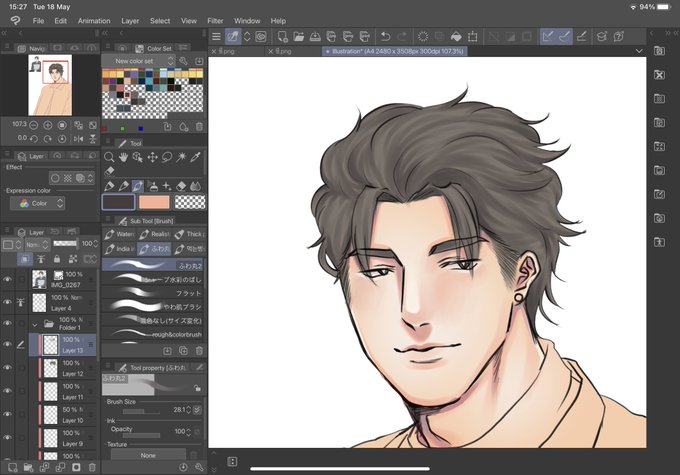The width and height of the screenshot is (680, 475).
Task: Select the Pen tool
Action: pos(109,186)
